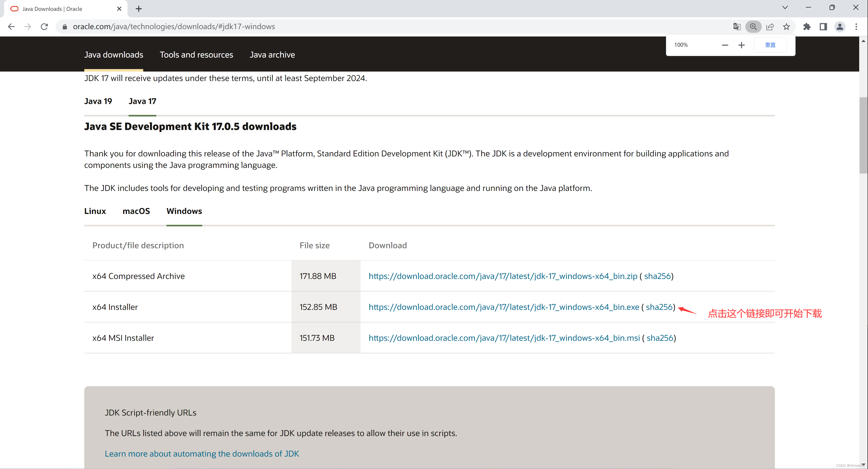Click the x64 Installer description

115,307
